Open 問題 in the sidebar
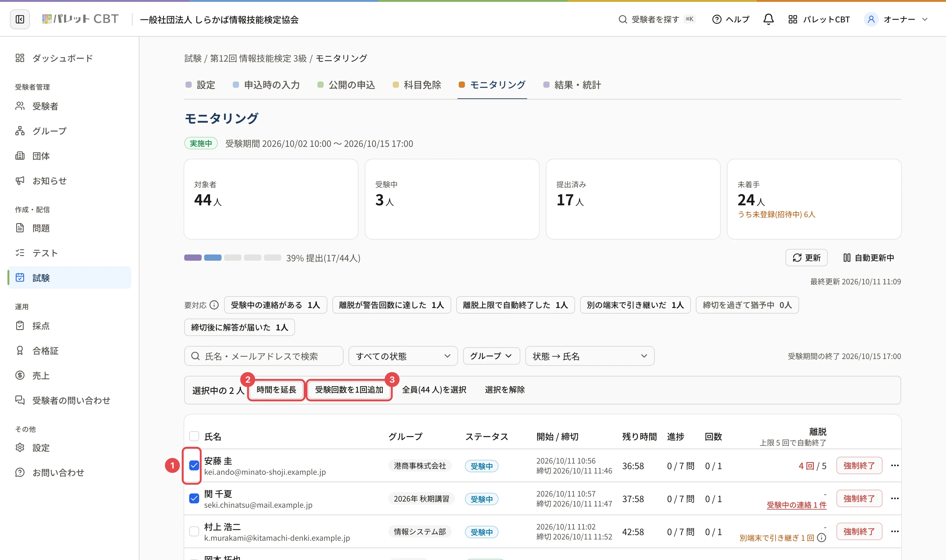The image size is (946, 560). coord(69,228)
